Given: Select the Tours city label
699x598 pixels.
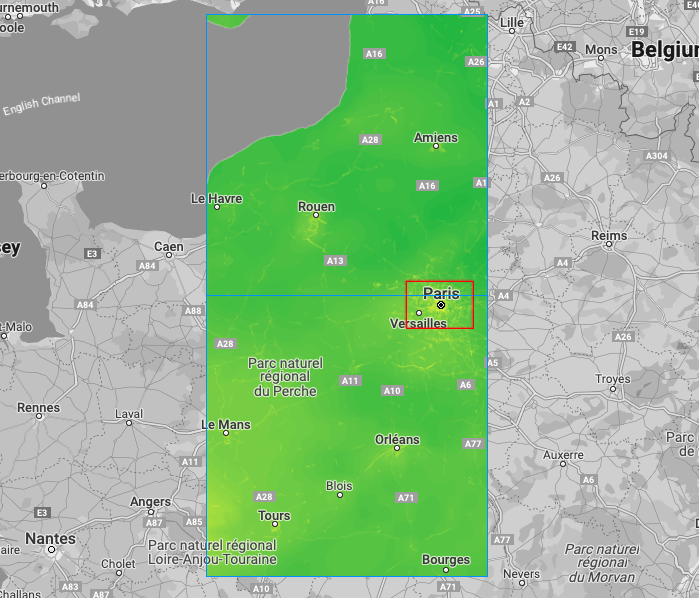Looking at the screenshot, I should click(x=274, y=516).
